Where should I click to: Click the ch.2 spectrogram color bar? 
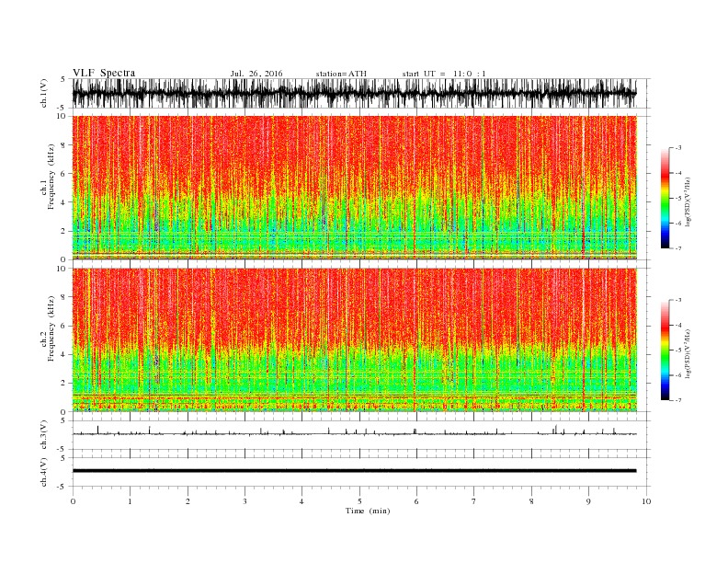pyautogui.click(x=665, y=350)
